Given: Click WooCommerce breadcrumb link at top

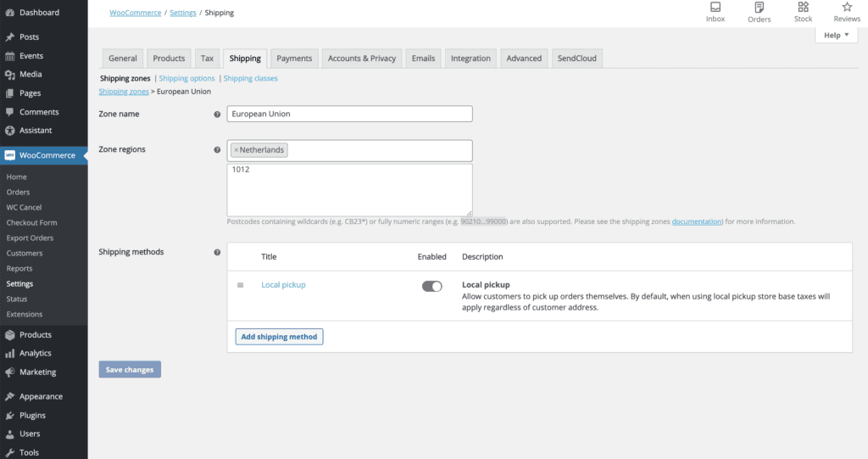Looking at the screenshot, I should coord(135,13).
